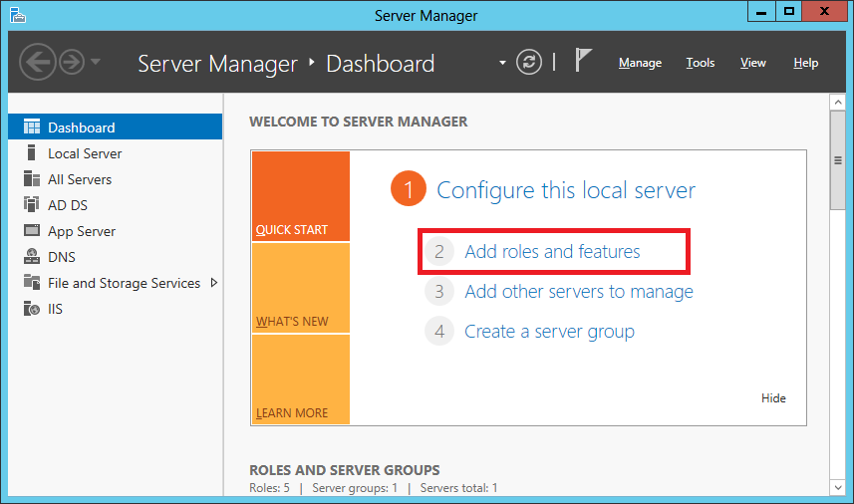
Task: Click the vertical scrollbar thumb
Action: pyautogui.click(x=838, y=160)
